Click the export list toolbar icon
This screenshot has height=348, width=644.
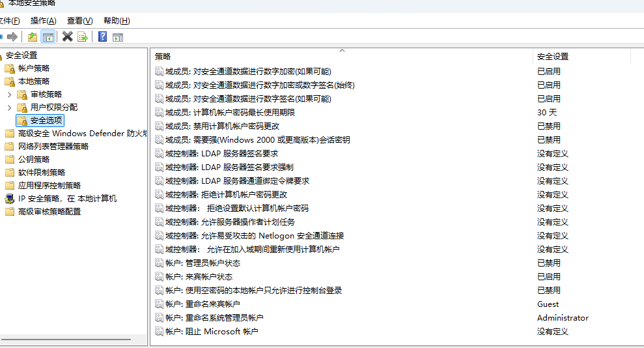coord(83,37)
